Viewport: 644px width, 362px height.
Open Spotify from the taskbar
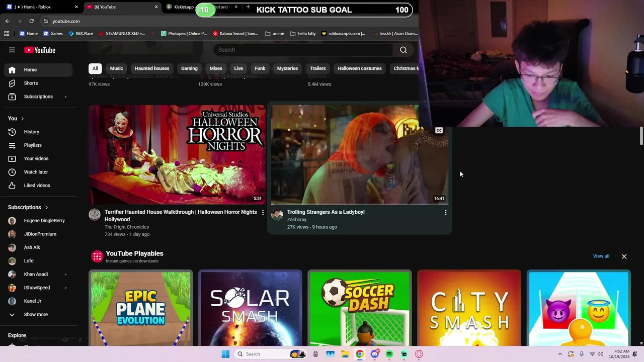(x=389, y=354)
